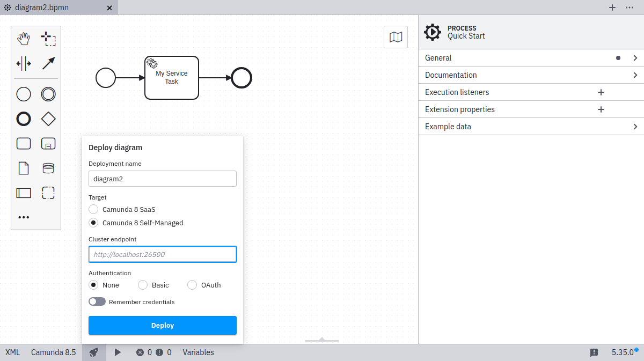This screenshot has height=361, width=644.
Task: Switch to the XML tab
Action: pos(12,352)
